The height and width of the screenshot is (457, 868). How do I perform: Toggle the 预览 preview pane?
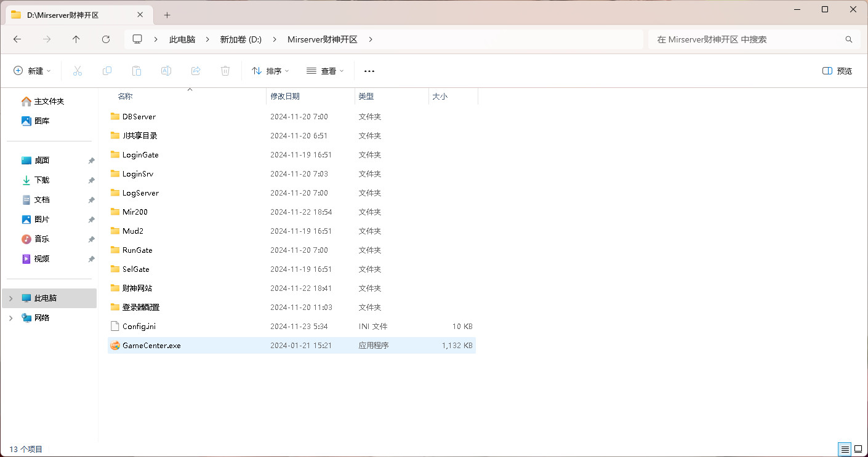tap(837, 71)
